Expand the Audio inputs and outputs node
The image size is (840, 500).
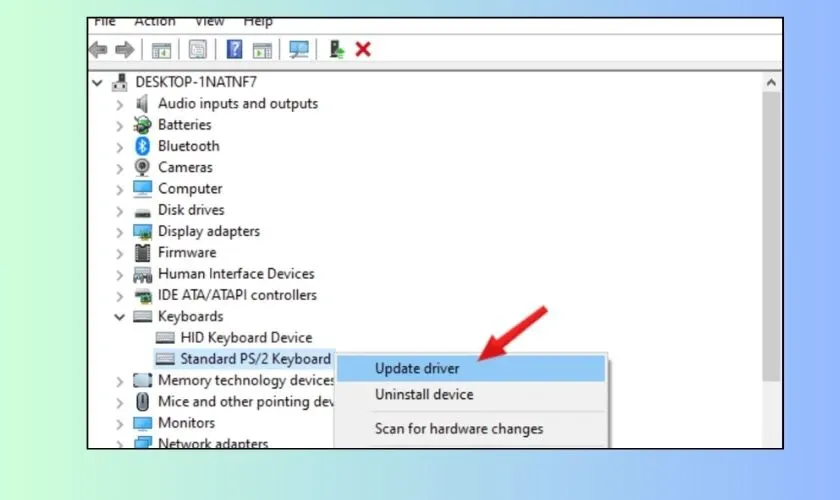120,104
